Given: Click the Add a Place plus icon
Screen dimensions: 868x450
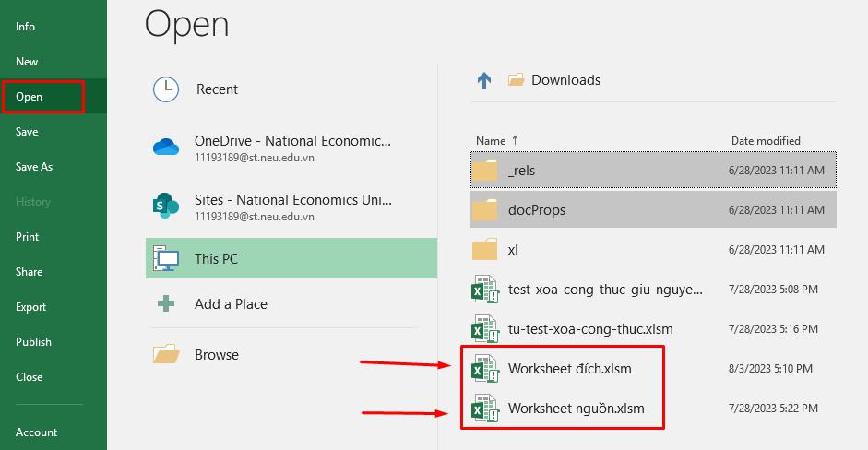Looking at the screenshot, I should pos(166,303).
